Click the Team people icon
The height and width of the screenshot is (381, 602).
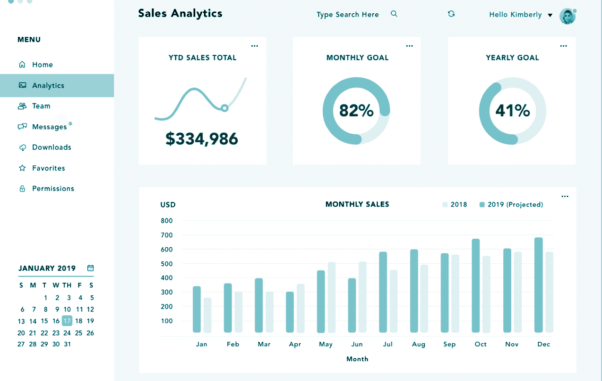pyautogui.click(x=22, y=106)
